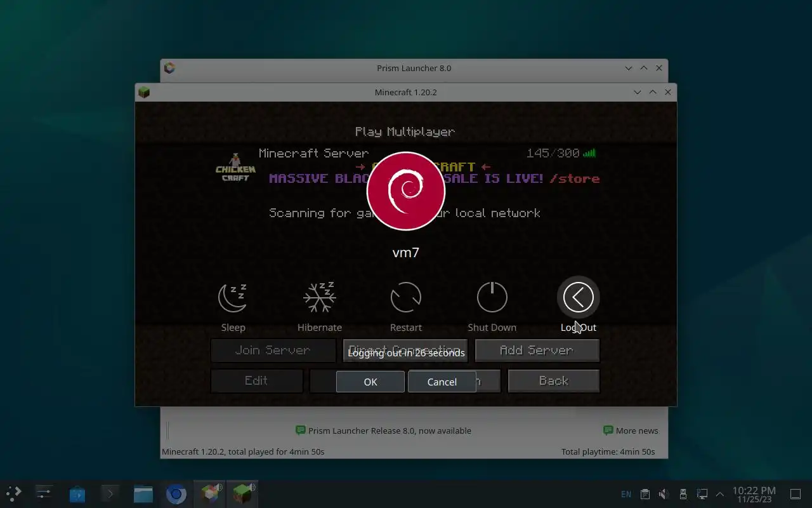The width and height of the screenshot is (812, 508).
Task: Click 'Minecraft 1.20.2, total played' status text
Action: point(243,451)
